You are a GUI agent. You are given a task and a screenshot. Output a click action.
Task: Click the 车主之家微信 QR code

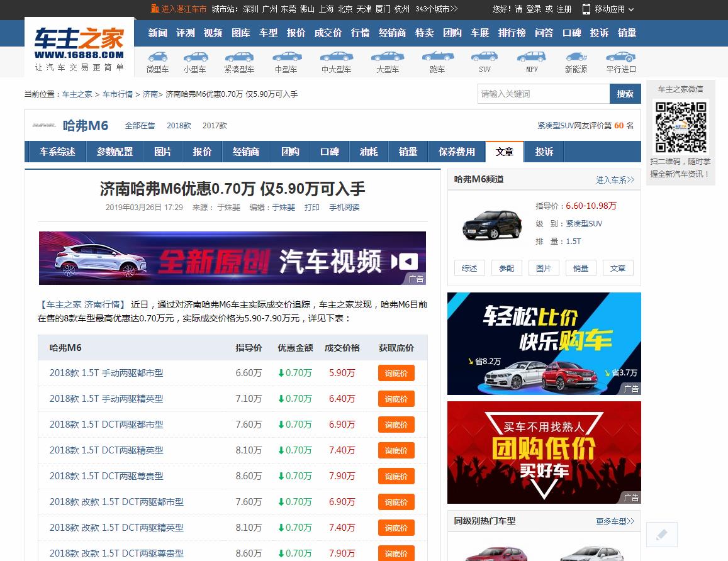click(x=681, y=127)
